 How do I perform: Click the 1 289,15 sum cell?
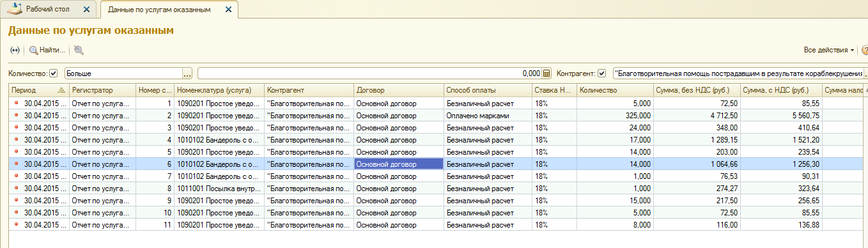[697, 139]
